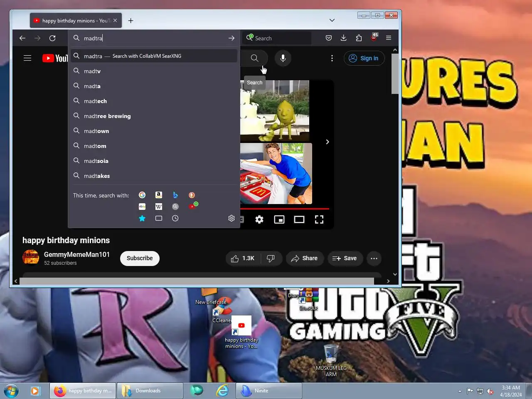Select the 'madtree brewing' suggestion
The width and height of the screenshot is (532, 399).
[x=154, y=116]
